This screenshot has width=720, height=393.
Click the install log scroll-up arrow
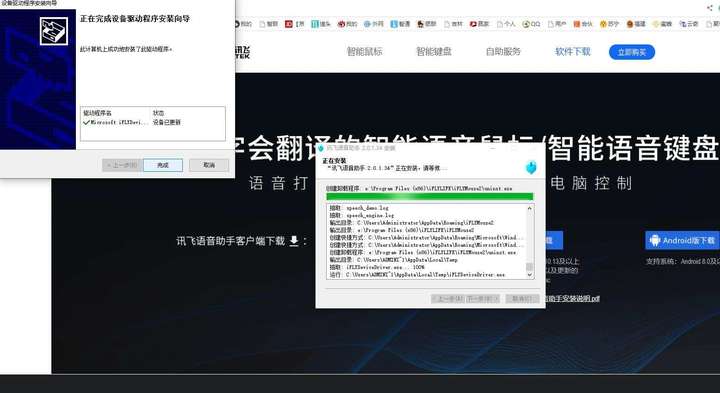coord(529,208)
